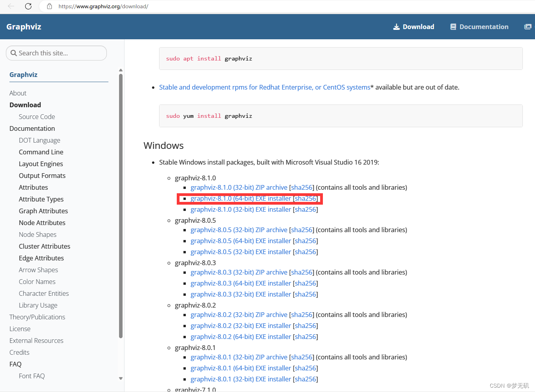Download graphviz-8.0.1 (64-bit) EXE installer
Screen dimensions: 535x392
pos(241,368)
